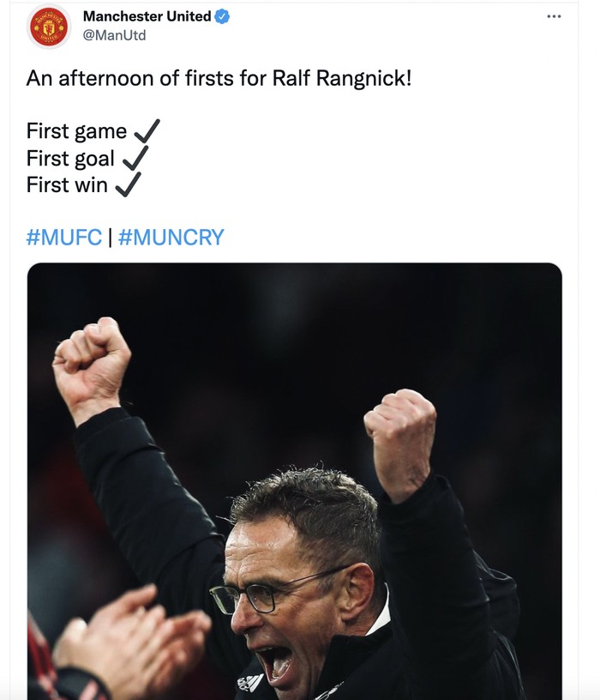Image resolution: width=600 pixels, height=700 pixels.
Task: Click the Manchester United crest profile avatar
Action: pyautogui.click(x=49, y=27)
